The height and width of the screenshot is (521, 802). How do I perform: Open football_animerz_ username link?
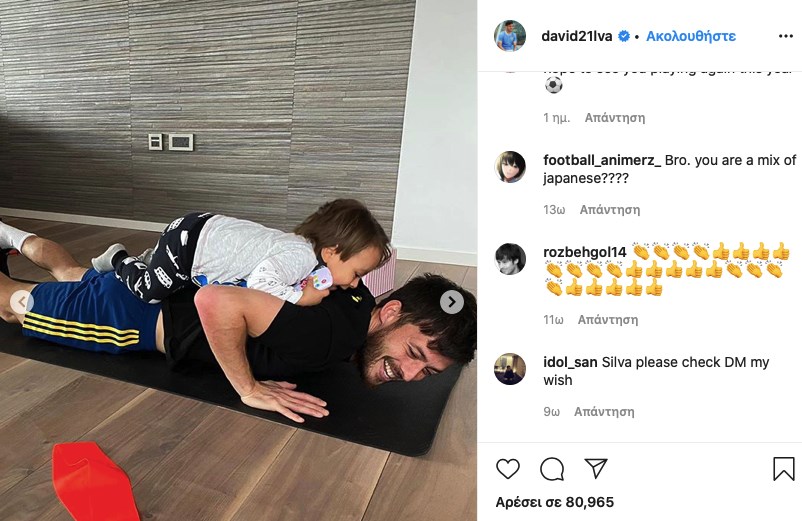(602, 160)
